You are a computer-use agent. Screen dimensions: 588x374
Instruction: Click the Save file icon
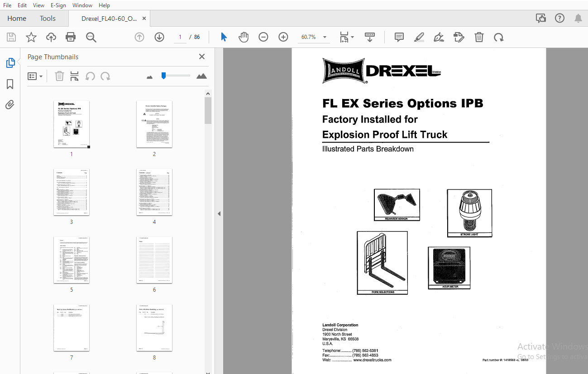click(x=11, y=37)
